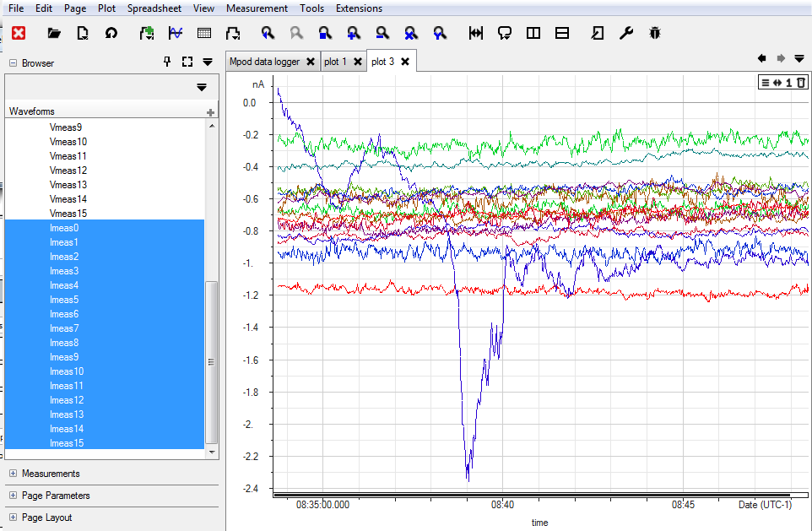The image size is (812, 531).
Task: Click the waveform plot toolbar icon
Action: pos(176,34)
